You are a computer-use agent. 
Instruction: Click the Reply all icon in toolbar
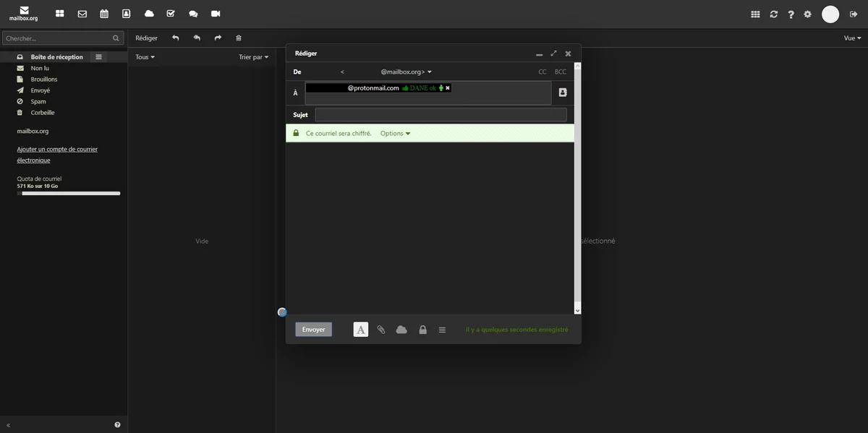click(x=197, y=38)
